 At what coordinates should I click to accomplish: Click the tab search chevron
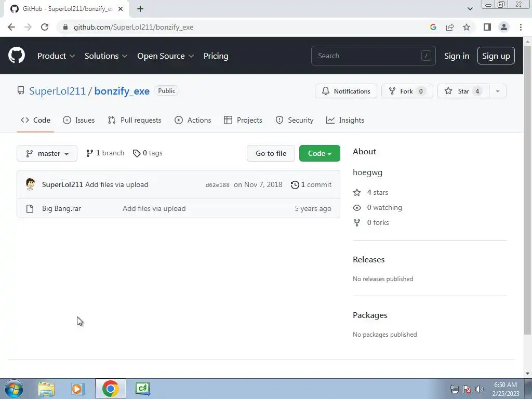pyautogui.click(x=470, y=9)
